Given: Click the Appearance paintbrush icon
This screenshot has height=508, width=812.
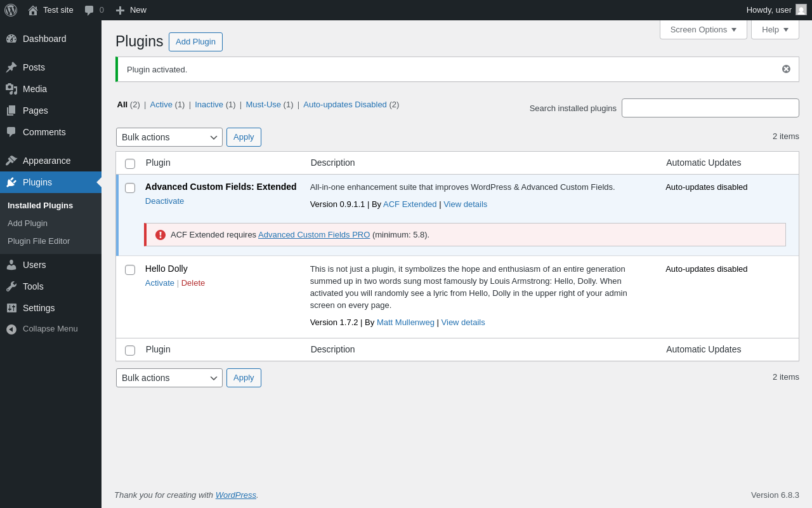Looking at the screenshot, I should [x=11, y=161].
